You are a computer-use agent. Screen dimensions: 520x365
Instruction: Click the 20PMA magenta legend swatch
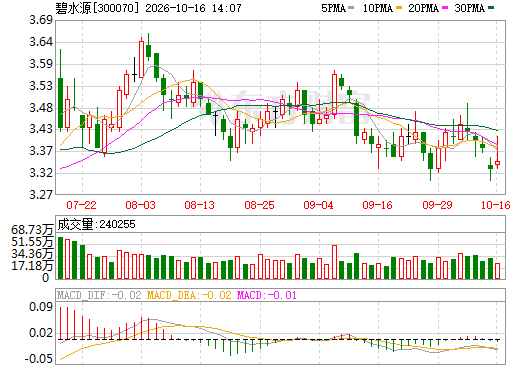click(x=445, y=8)
